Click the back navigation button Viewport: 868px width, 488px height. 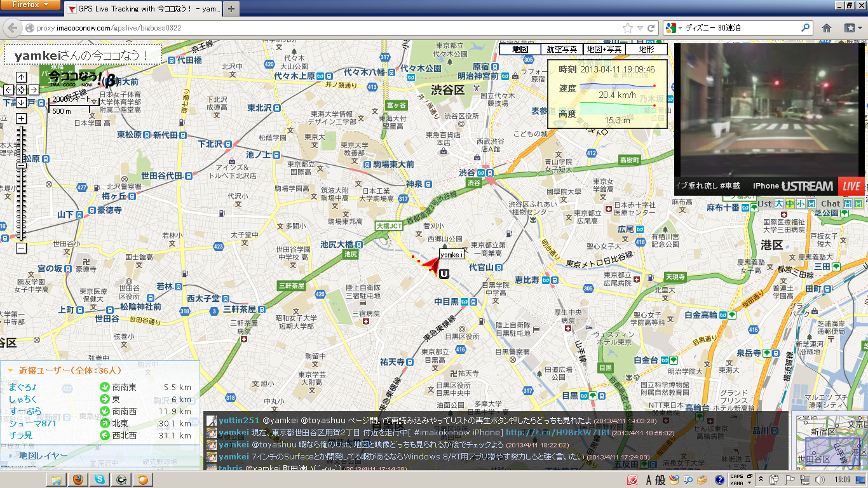coord(12,28)
